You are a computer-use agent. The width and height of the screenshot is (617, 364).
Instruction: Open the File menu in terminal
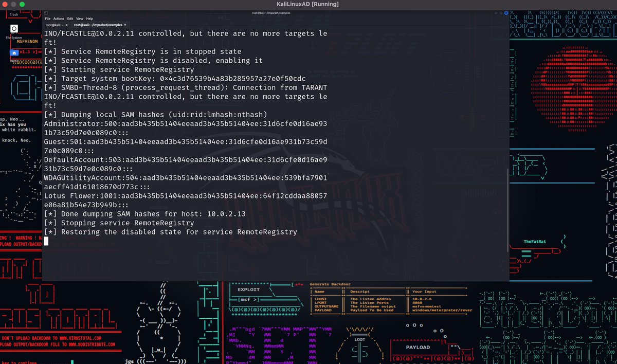tap(48, 19)
